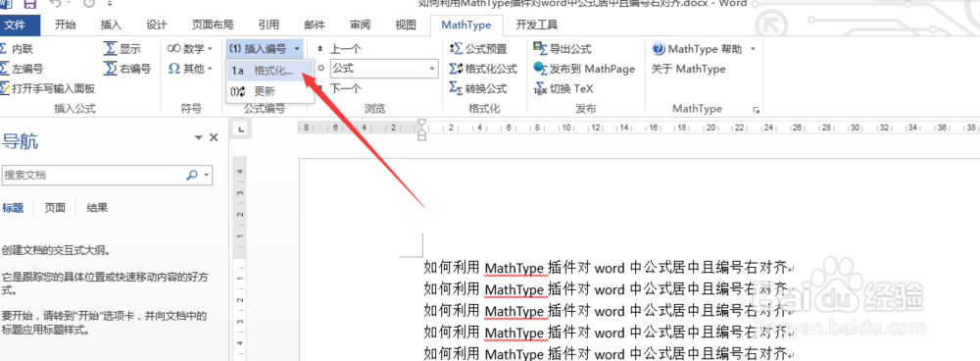
Task: Choose 格式化... from the numbering menu
Action: click(x=270, y=71)
